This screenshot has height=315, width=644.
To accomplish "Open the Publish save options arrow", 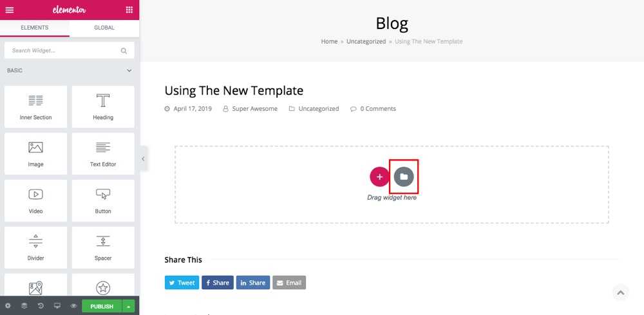I will [x=129, y=306].
